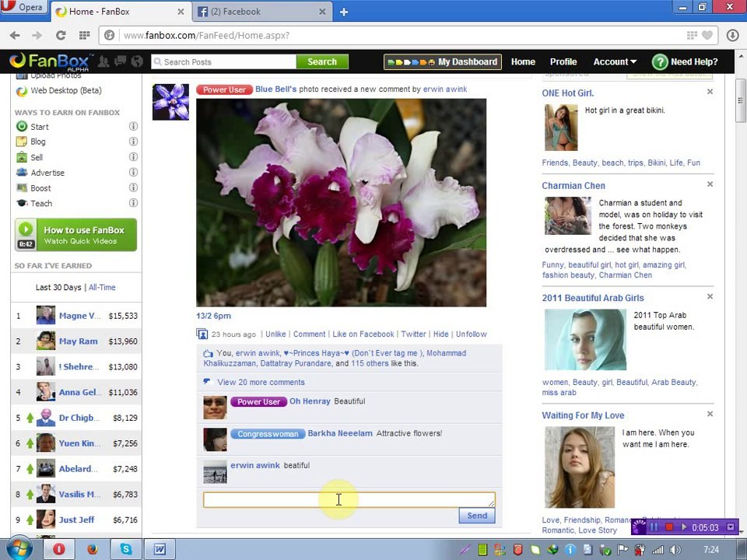
Task: Click the info icon next to Blog
Action: pos(133,142)
